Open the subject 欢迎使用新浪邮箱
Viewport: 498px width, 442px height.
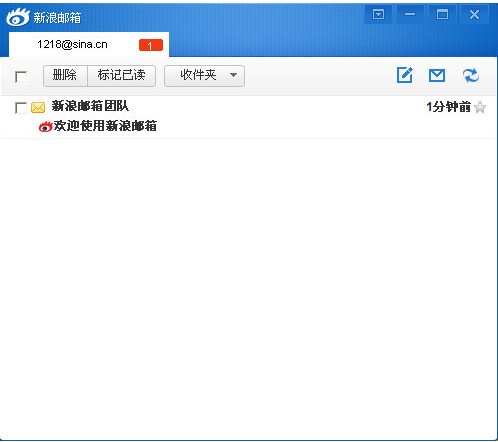point(105,126)
